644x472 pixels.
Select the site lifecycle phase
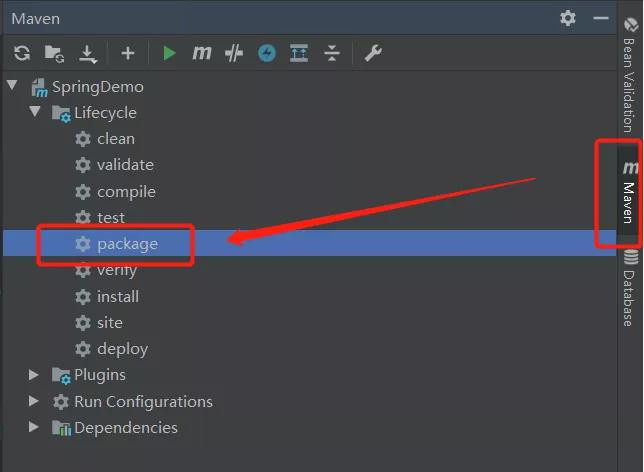coord(110,323)
